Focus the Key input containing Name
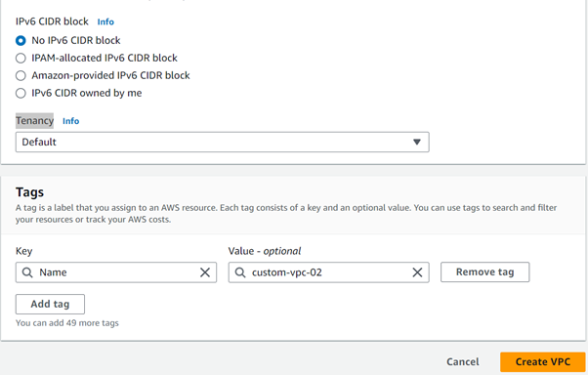 pos(116,272)
